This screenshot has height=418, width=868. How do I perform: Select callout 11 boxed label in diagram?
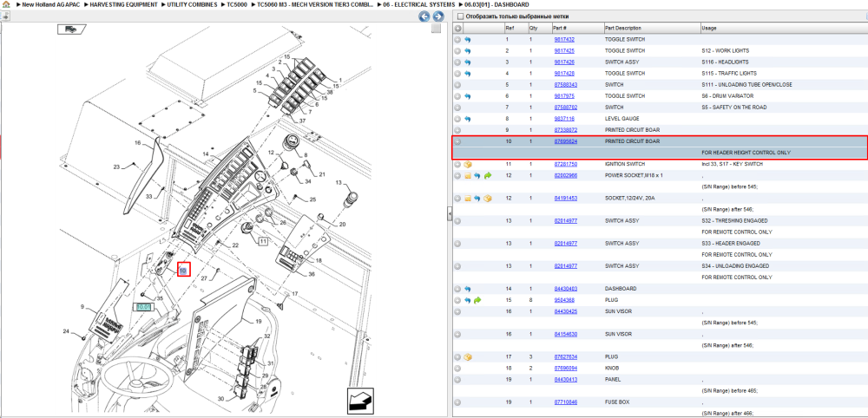[262, 242]
